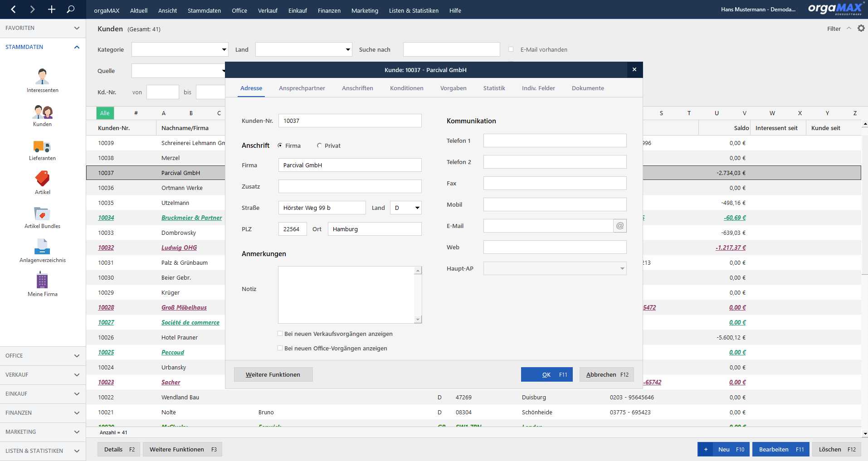Switch to the Anschriften tab
Image resolution: width=868 pixels, height=461 pixels.
pos(357,88)
